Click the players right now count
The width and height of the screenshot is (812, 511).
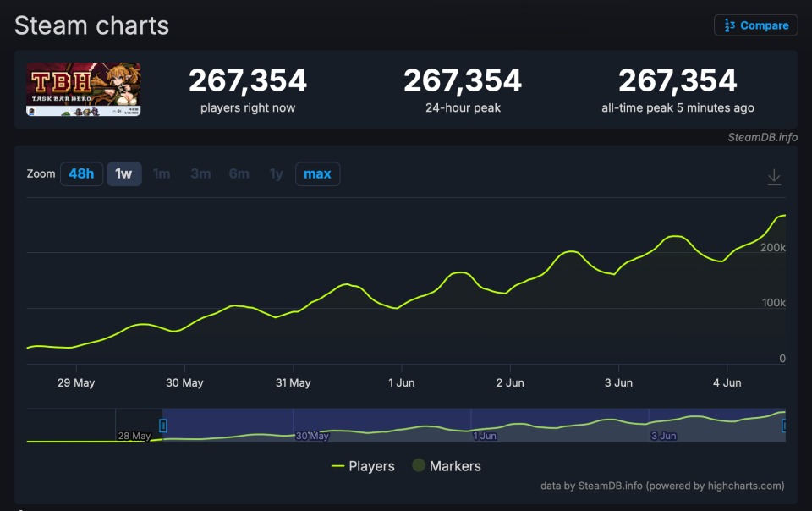248,81
